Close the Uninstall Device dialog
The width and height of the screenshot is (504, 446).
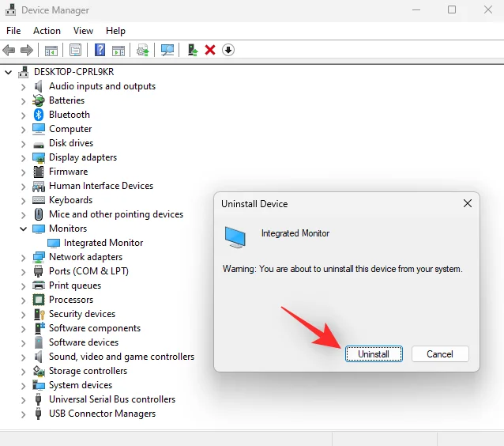(x=468, y=203)
